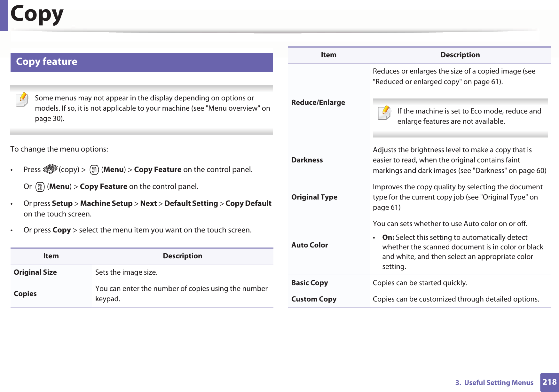This screenshot has width=559, height=392.
Task: Click the Menu icon after the word Or
Action: coord(40,187)
